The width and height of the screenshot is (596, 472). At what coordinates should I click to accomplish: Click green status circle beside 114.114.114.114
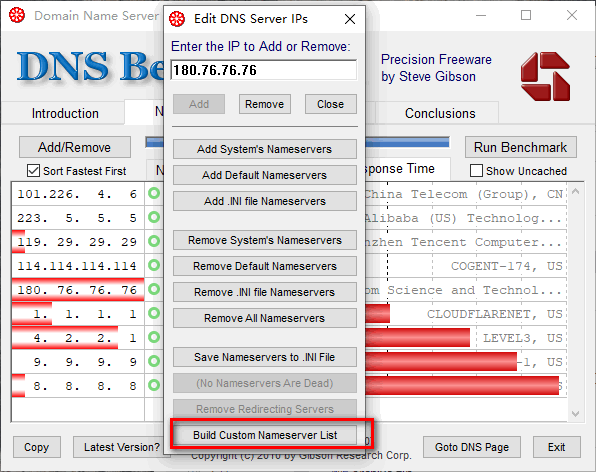point(154,265)
